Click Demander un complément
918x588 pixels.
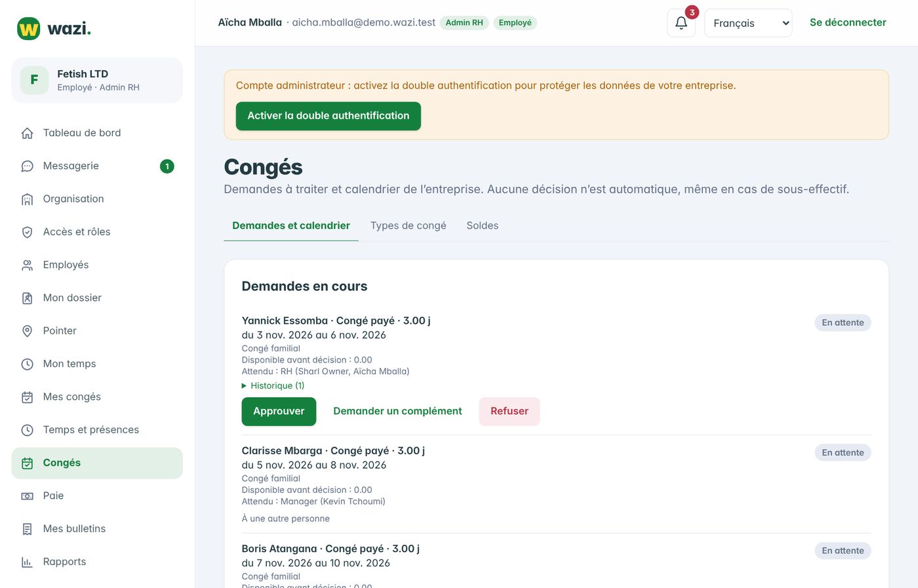point(397,411)
